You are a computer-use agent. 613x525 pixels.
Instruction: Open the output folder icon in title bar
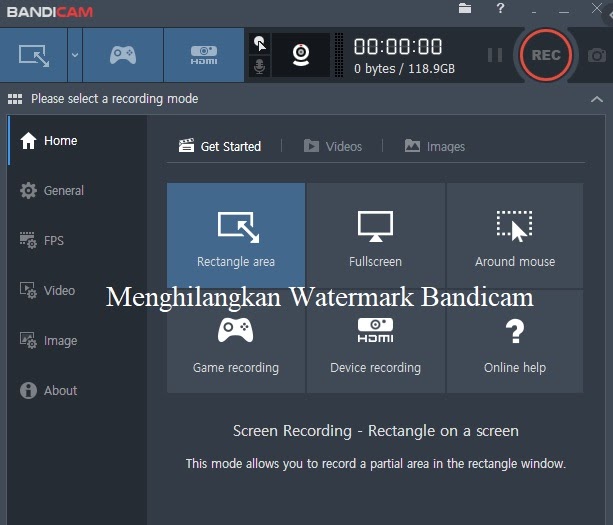point(465,8)
